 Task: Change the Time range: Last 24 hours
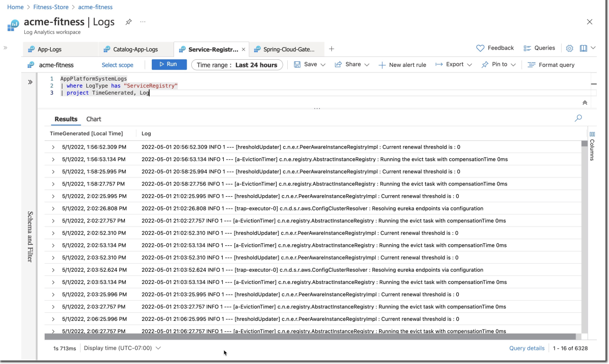[x=237, y=65]
